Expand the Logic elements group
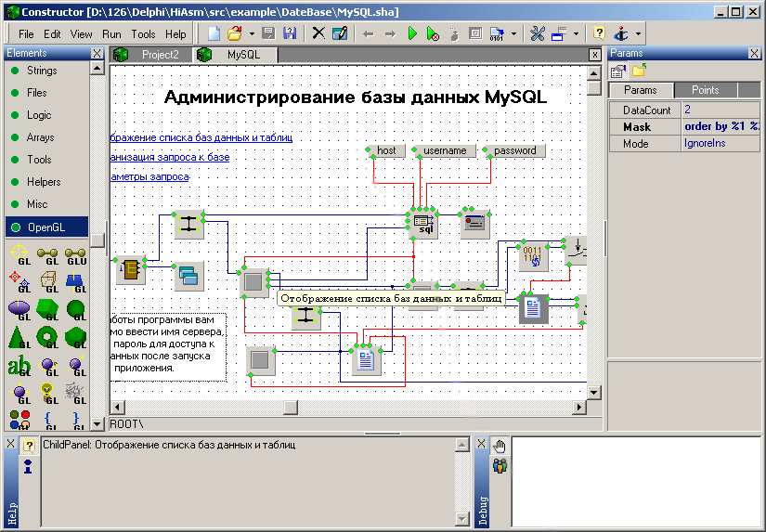 [x=39, y=115]
